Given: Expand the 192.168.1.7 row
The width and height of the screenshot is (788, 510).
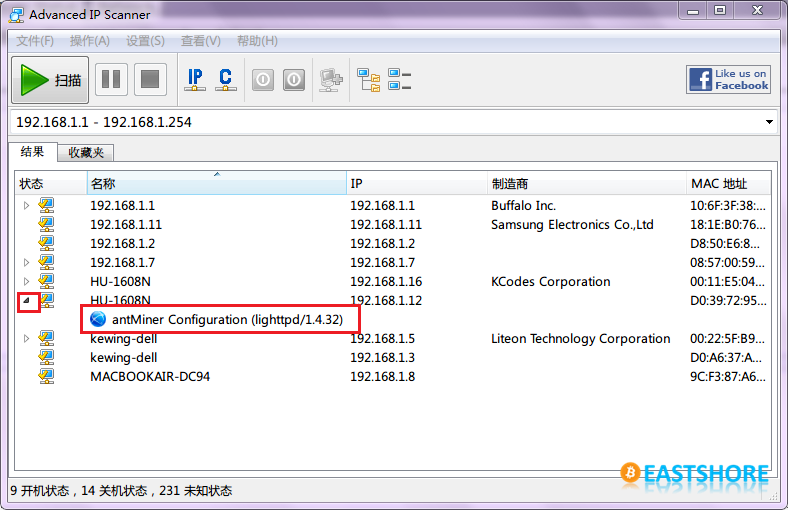Looking at the screenshot, I should coord(27,262).
